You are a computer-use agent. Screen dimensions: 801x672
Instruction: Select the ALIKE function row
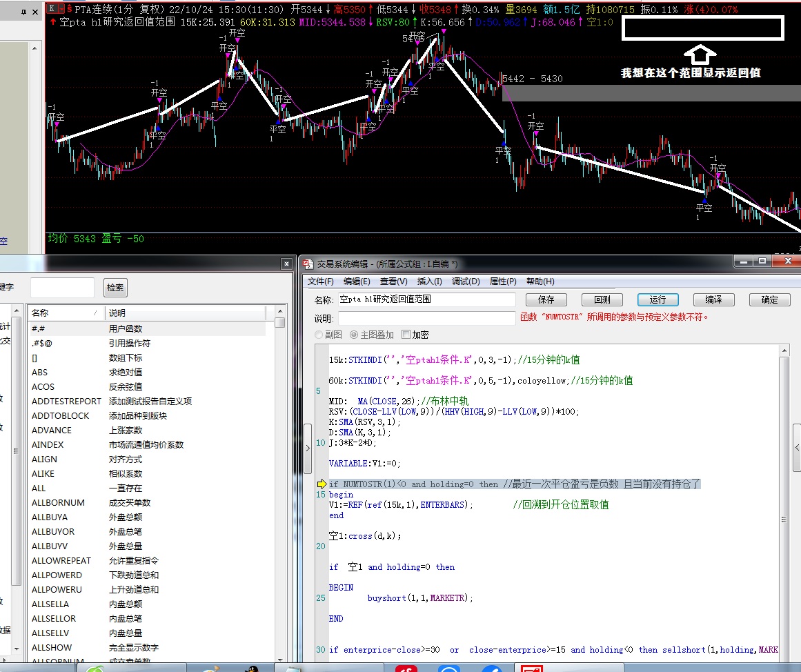point(147,474)
